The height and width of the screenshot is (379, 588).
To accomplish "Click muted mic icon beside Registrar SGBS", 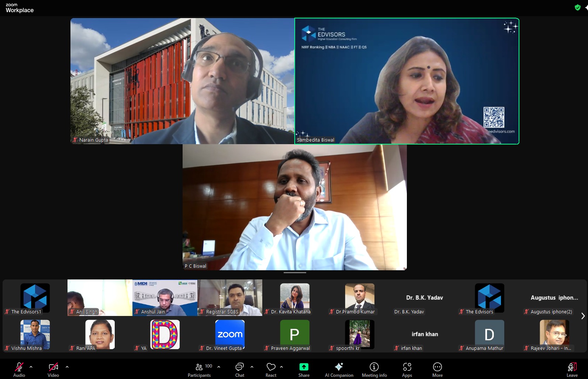I will tap(202, 312).
